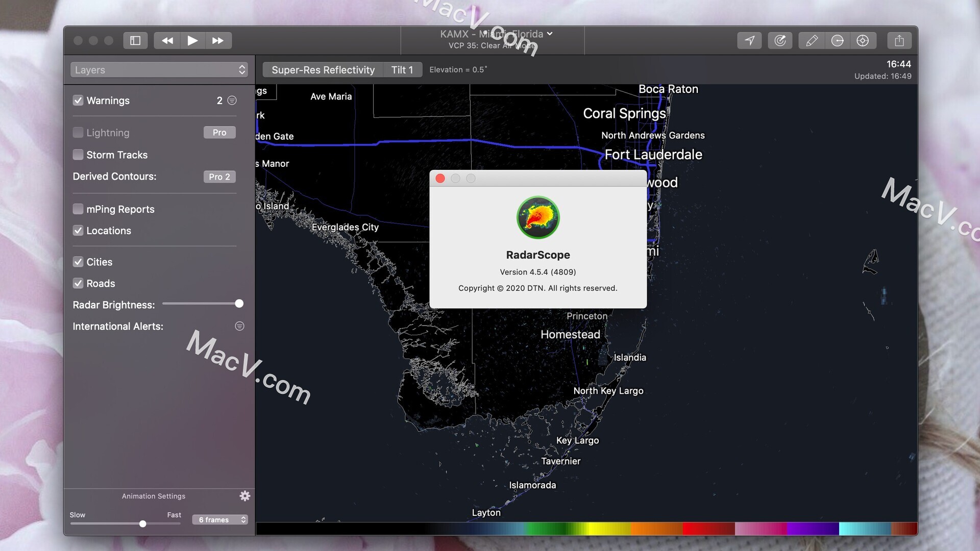This screenshot has height=551, width=980.
Task: Click Everglades City map label
Action: pos(345,227)
